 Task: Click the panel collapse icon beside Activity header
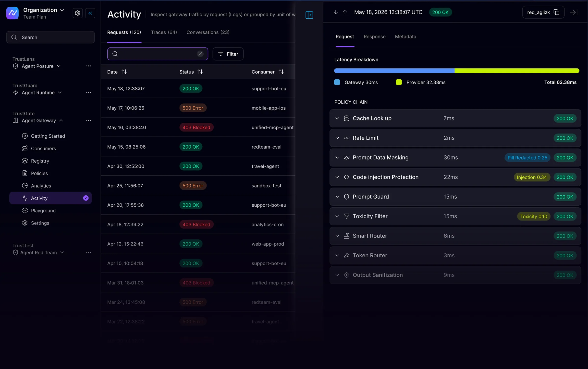pos(309,15)
